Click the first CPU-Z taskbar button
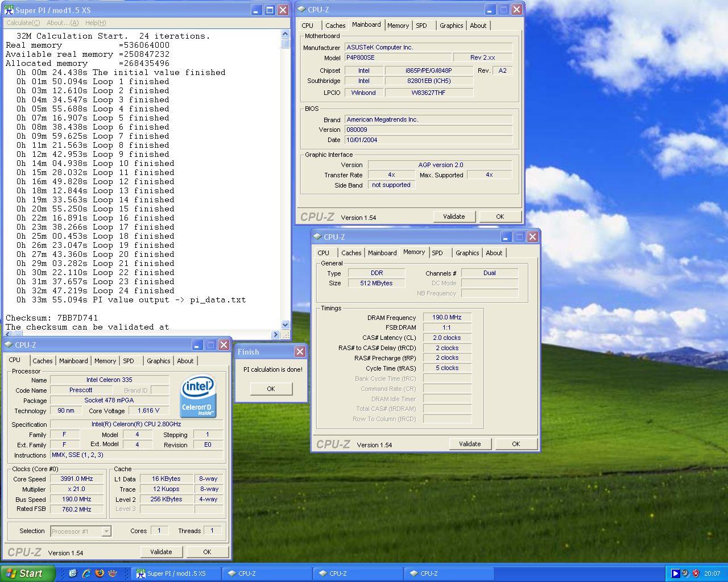 tap(266, 573)
